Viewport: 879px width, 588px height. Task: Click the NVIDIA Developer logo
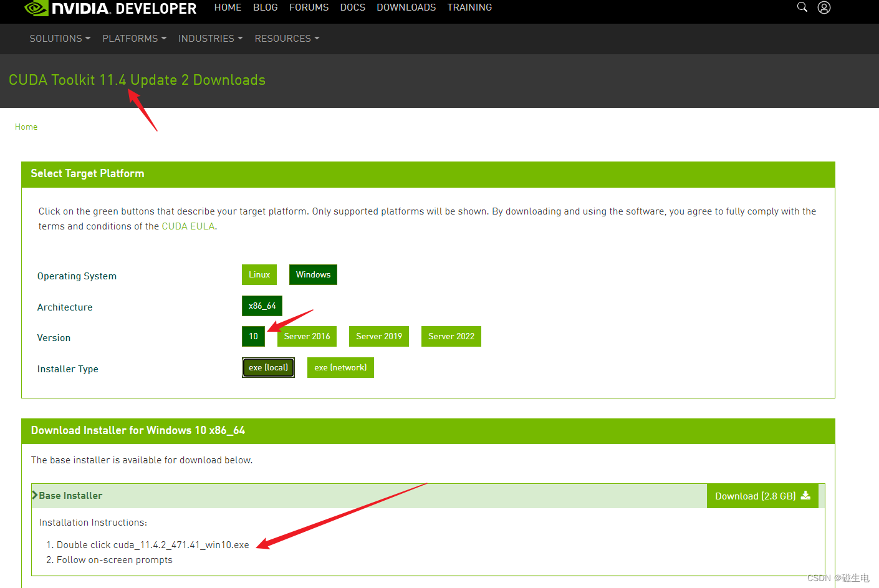pos(110,8)
